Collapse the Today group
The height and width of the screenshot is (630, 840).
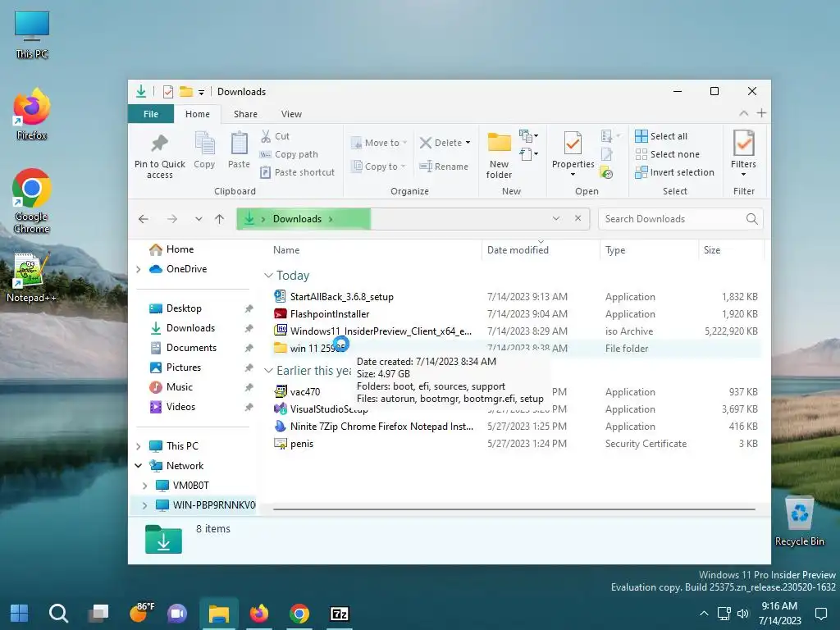[x=268, y=276]
